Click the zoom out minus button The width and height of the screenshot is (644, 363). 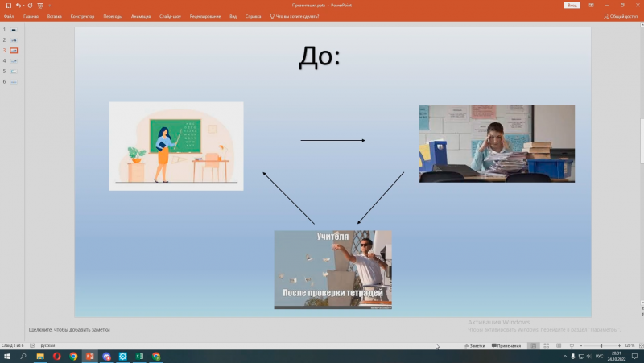[x=580, y=346]
